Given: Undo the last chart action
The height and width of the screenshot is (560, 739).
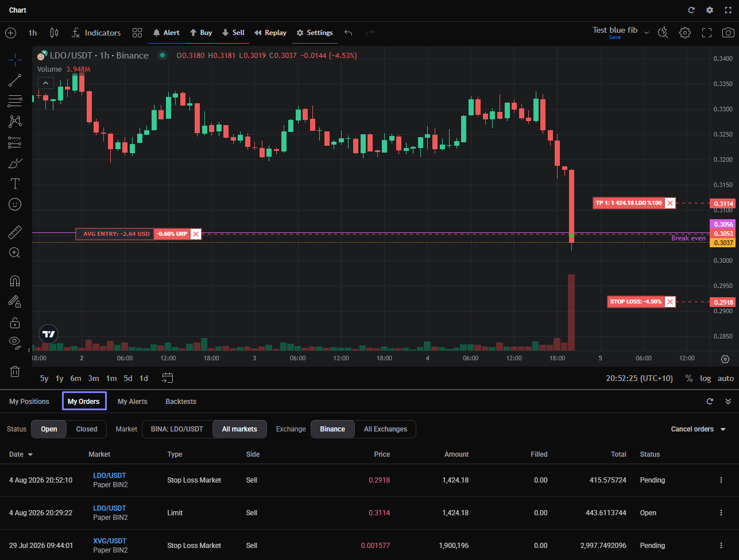Looking at the screenshot, I should tap(348, 33).
